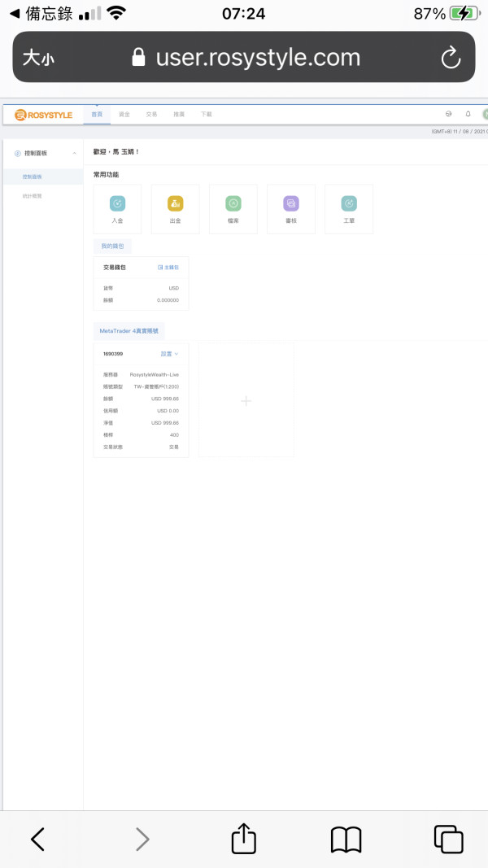
Task: Open Safari bookmarks
Action: point(346,840)
